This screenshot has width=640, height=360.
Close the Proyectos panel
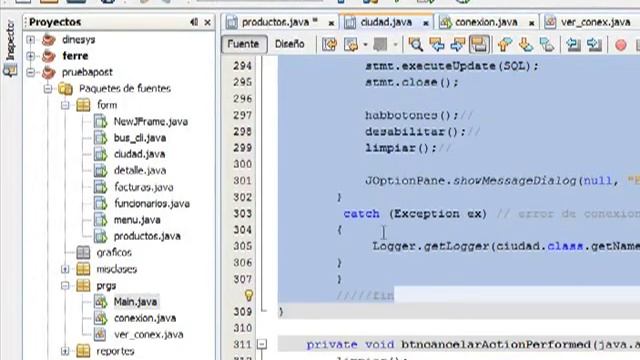207,22
